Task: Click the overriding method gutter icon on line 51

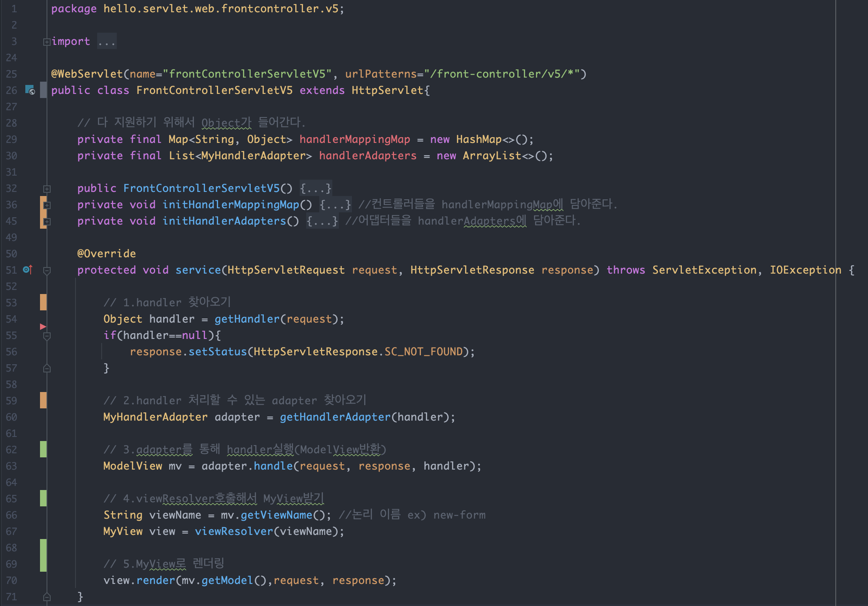Action: coord(27,270)
